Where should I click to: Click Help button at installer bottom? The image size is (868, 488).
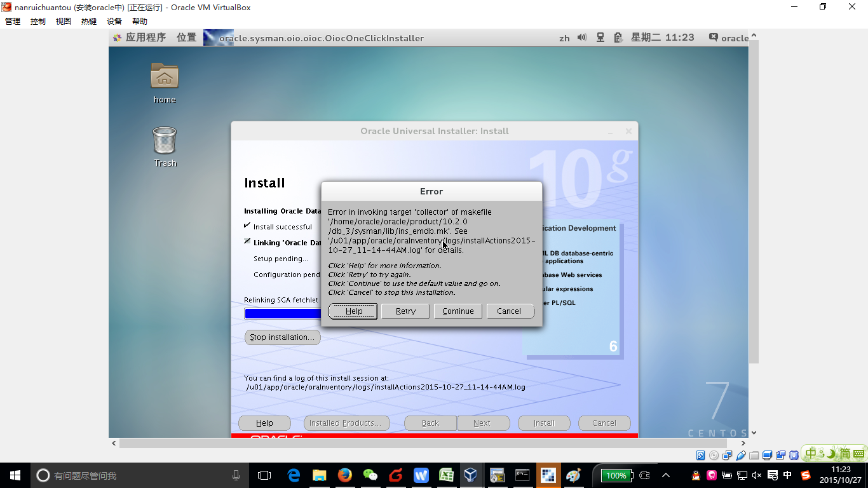(x=264, y=423)
